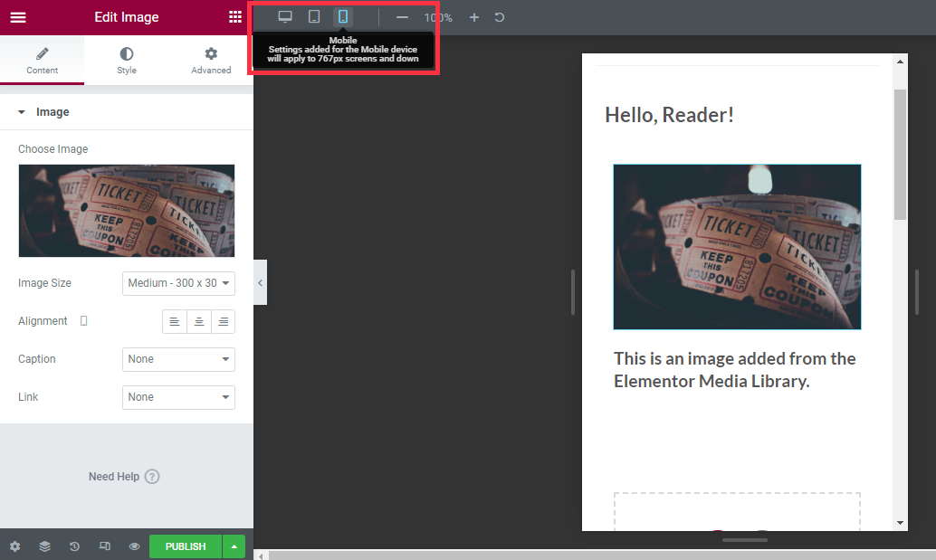This screenshot has width=936, height=560.
Task: Switch to the Style tab
Action: point(127,61)
